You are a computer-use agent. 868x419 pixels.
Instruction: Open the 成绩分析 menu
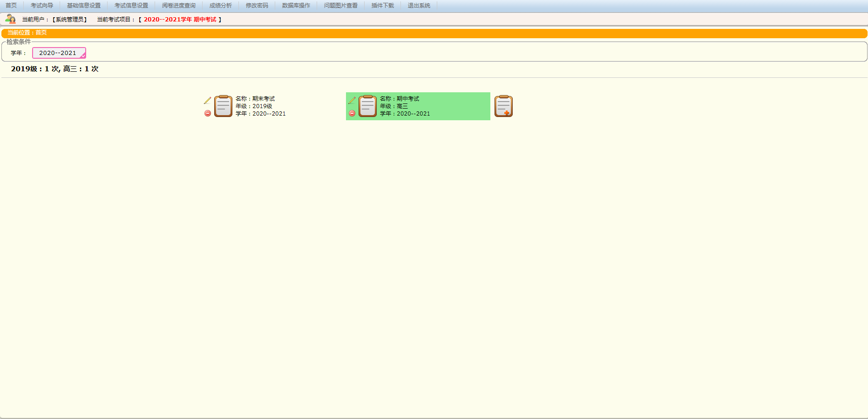click(x=221, y=6)
